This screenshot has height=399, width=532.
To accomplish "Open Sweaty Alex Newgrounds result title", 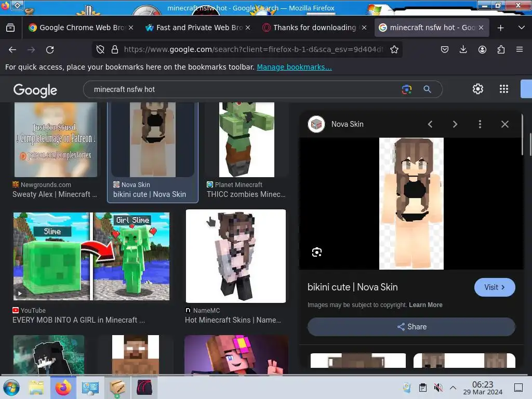I will coord(55,194).
